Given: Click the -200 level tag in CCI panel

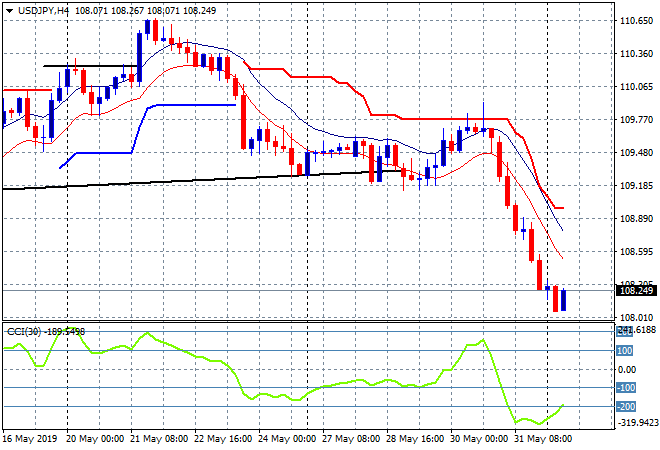Looking at the screenshot, I should point(626,407).
